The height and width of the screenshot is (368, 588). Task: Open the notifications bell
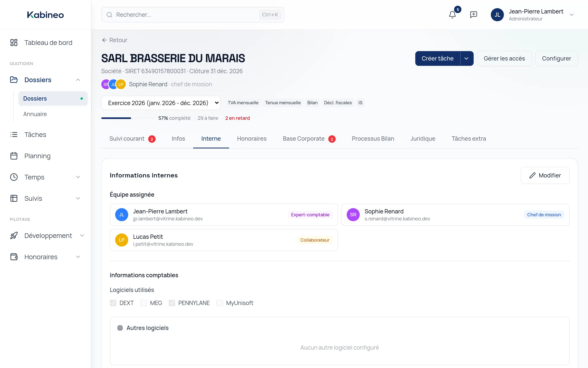(452, 15)
